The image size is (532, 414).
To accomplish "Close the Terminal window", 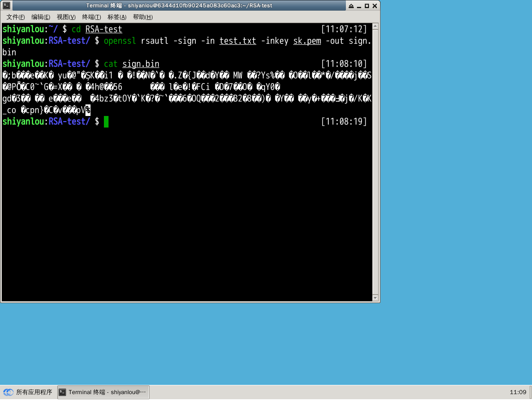I will point(375,6).
